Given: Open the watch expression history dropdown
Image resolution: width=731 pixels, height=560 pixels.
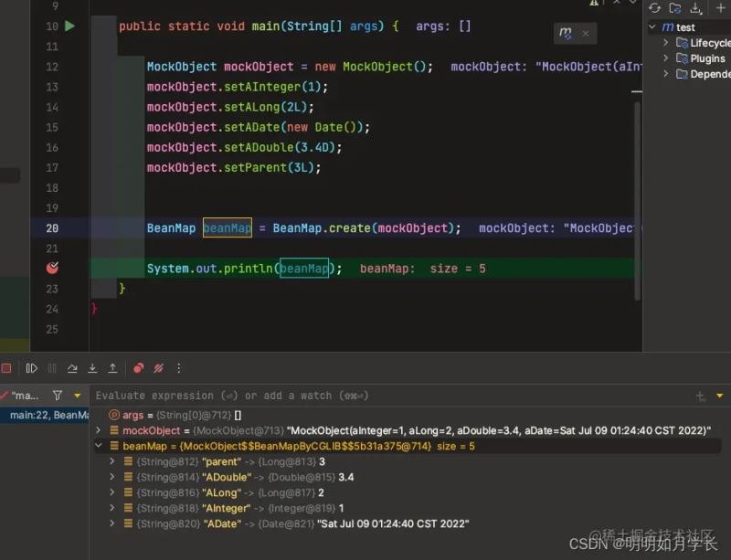Looking at the screenshot, I should point(720,396).
